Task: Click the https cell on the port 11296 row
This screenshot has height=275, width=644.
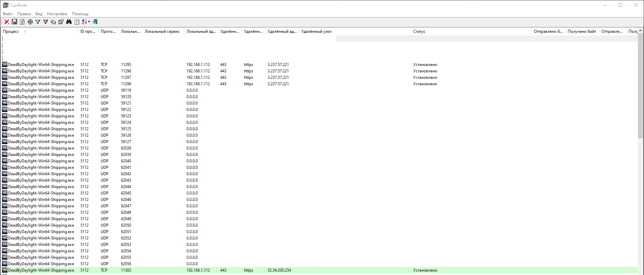Action: coord(248,71)
